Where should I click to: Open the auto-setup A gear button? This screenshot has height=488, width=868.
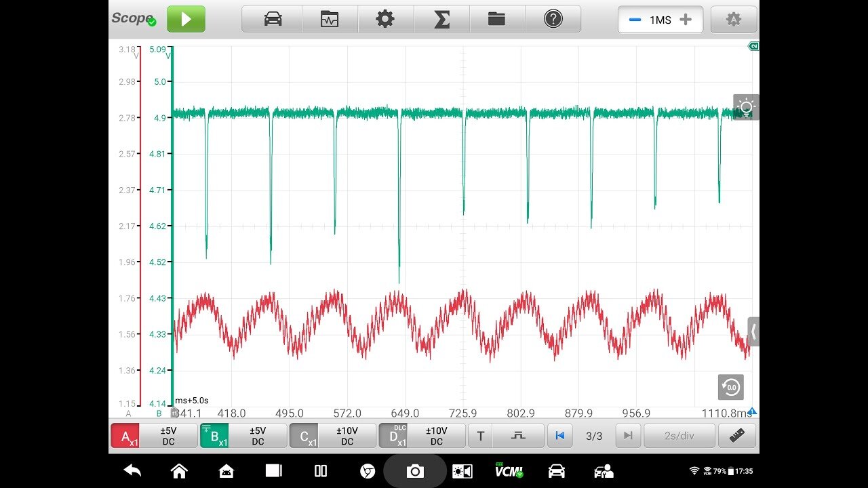click(x=734, y=20)
